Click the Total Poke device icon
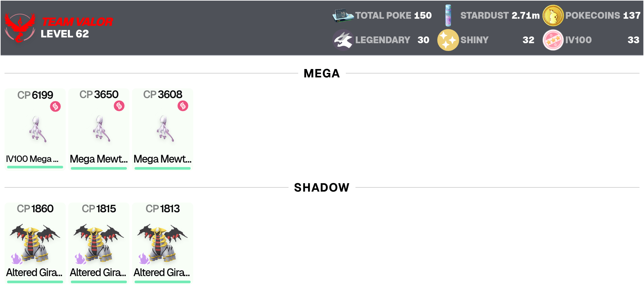The width and height of the screenshot is (644, 289). click(343, 15)
